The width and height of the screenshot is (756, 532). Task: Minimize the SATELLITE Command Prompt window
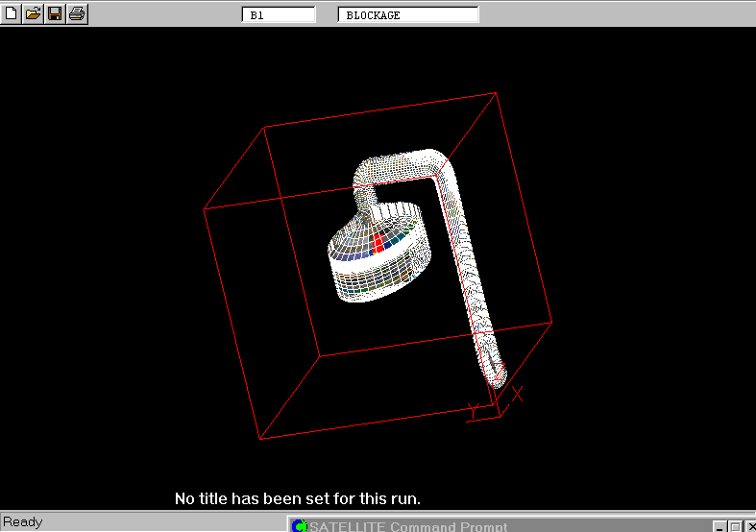tap(719, 526)
